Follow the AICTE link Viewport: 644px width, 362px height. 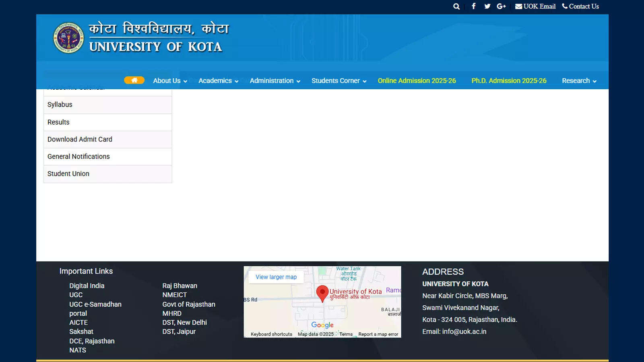pos(78,323)
